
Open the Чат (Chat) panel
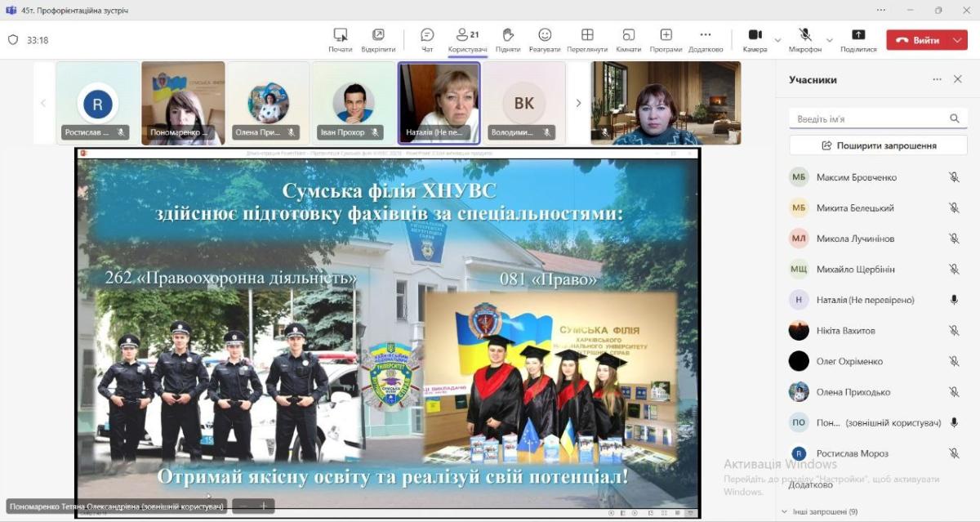[427, 39]
